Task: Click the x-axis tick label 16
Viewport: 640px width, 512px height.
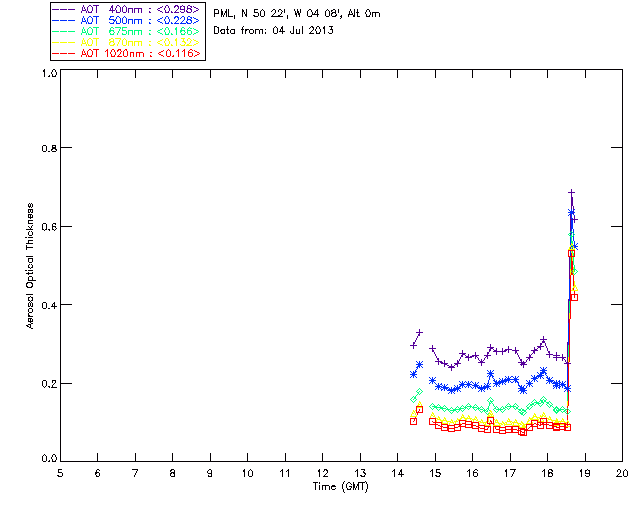Action: point(472,473)
